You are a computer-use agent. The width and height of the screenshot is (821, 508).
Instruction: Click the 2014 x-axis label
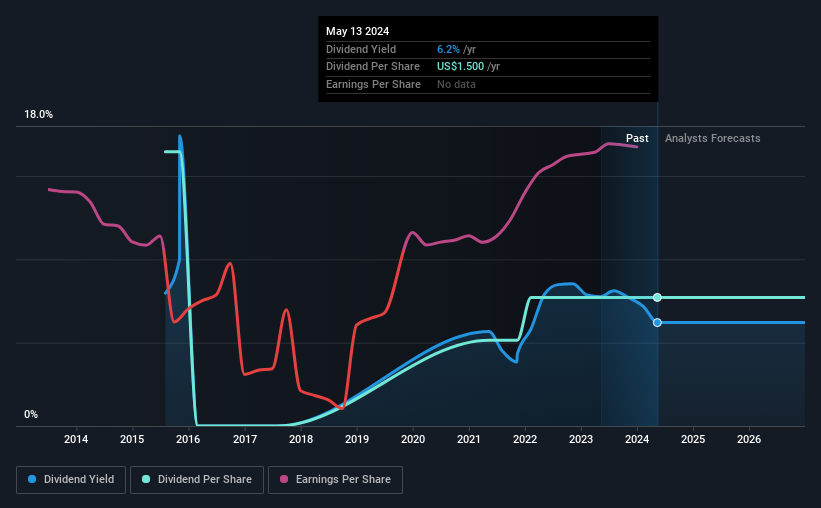coord(76,439)
